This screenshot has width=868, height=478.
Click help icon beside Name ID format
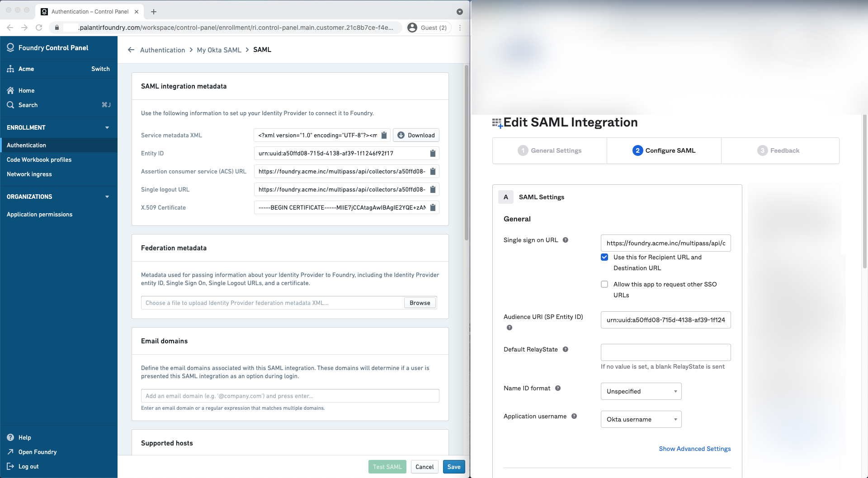point(558,388)
